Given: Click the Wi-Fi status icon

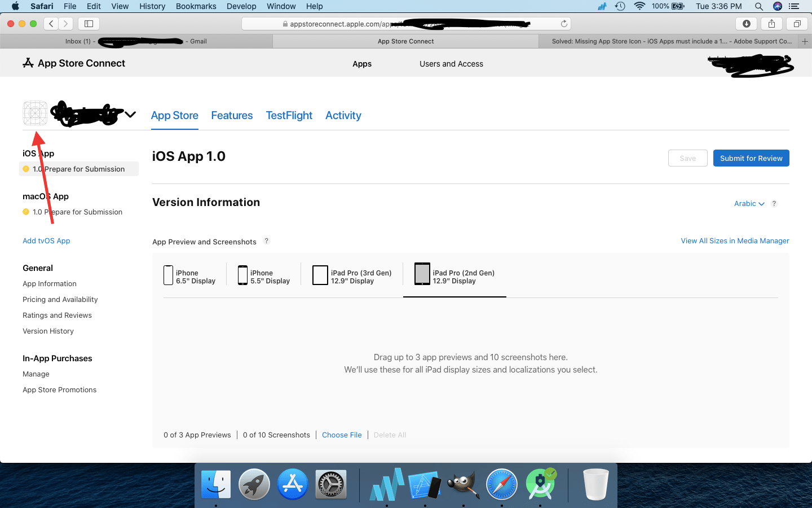Looking at the screenshot, I should (639, 6).
